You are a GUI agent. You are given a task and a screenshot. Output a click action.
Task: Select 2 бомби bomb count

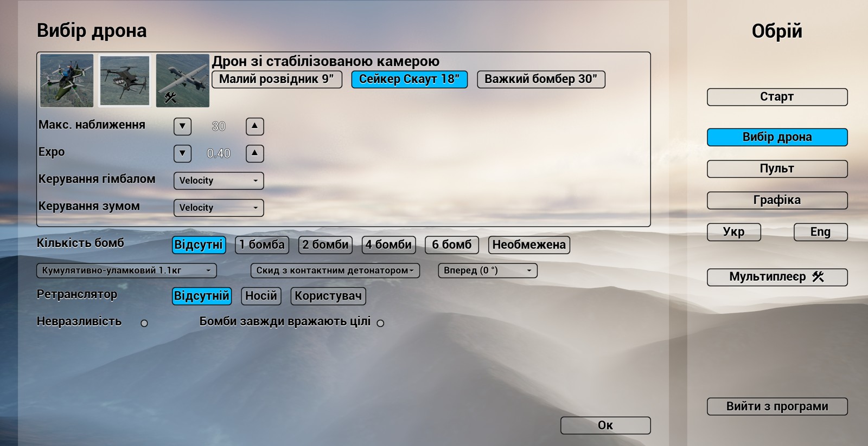(x=325, y=245)
